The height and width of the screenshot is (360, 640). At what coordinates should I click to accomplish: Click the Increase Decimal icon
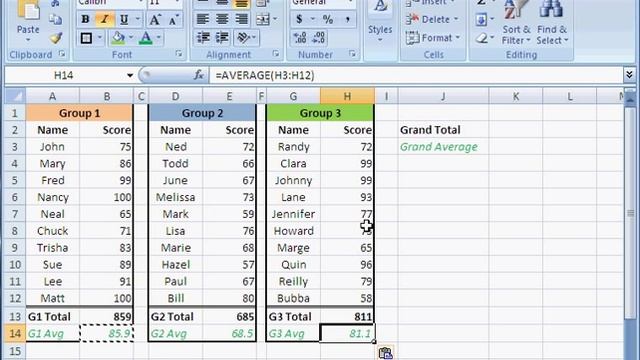[300, 38]
